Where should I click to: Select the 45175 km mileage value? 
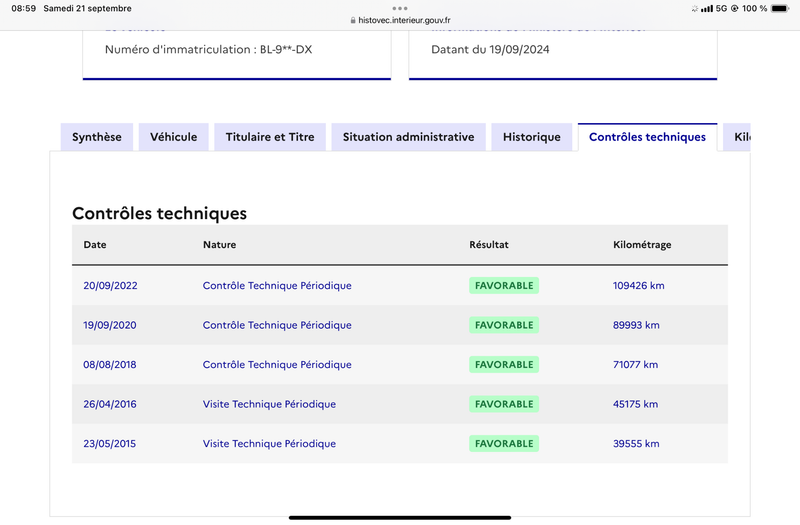[636, 404]
